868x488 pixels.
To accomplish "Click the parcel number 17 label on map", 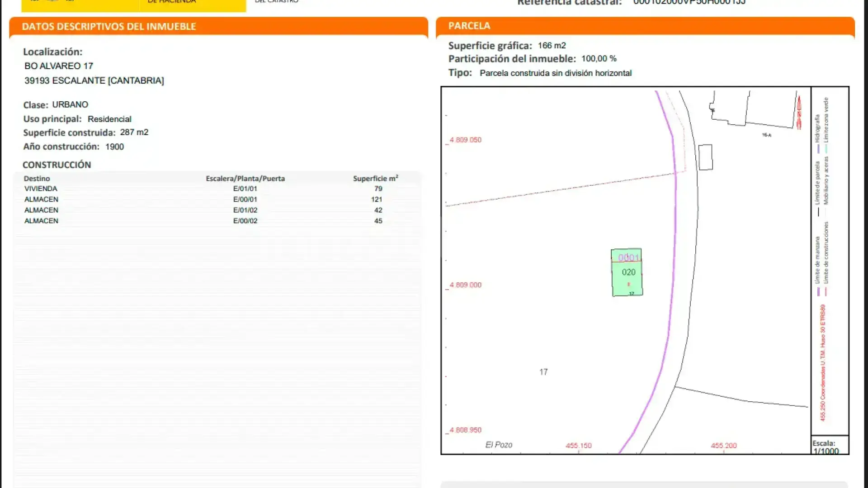I will tap(543, 372).
